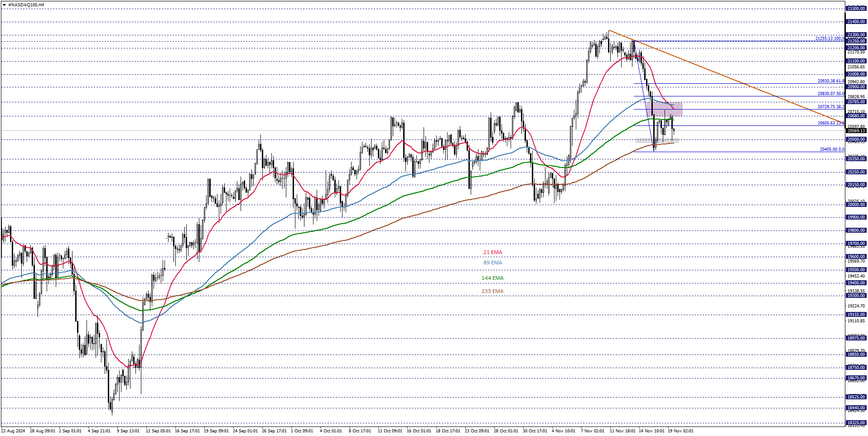Click the 20250.00 price level tag

[856, 172]
